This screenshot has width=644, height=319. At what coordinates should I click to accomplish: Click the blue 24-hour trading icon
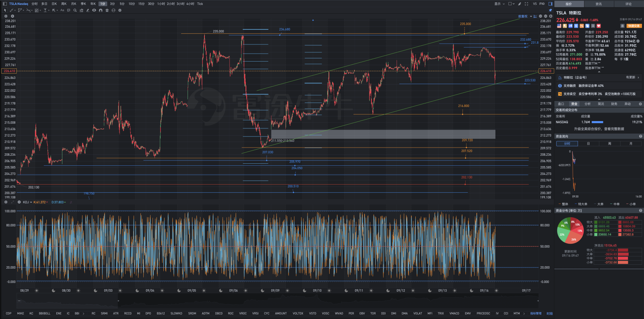570,26
